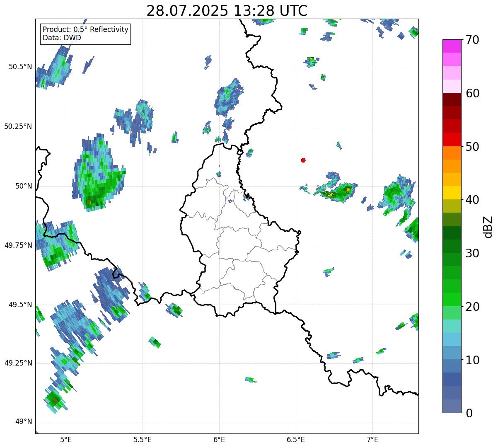Click the 'dBZ' colorbar label
Viewport: 498px width, 448px height.
pyautogui.click(x=488, y=226)
